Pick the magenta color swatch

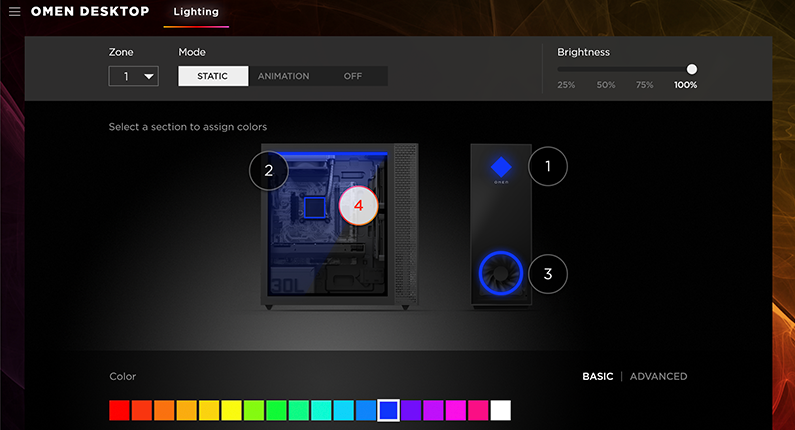coord(455,410)
